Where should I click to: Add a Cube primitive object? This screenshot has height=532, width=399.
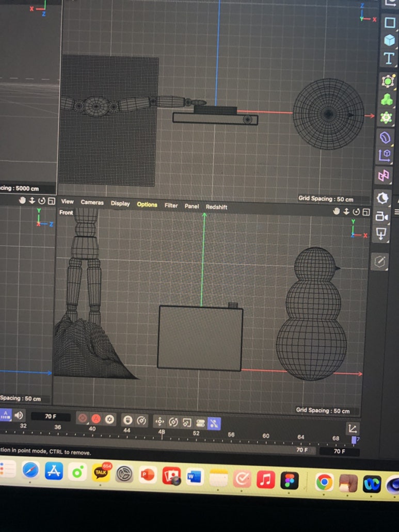click(x=389, y=40)
